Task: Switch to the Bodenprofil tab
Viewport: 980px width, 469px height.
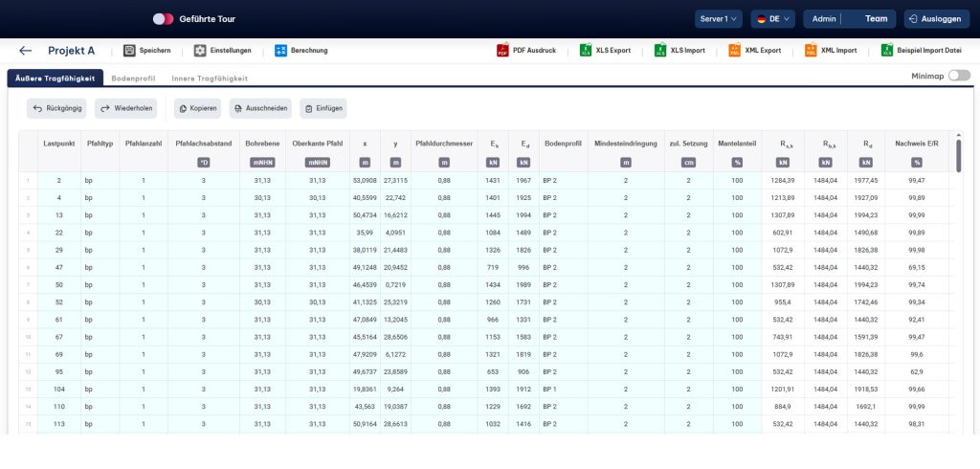Action: (x=133, y=78)
